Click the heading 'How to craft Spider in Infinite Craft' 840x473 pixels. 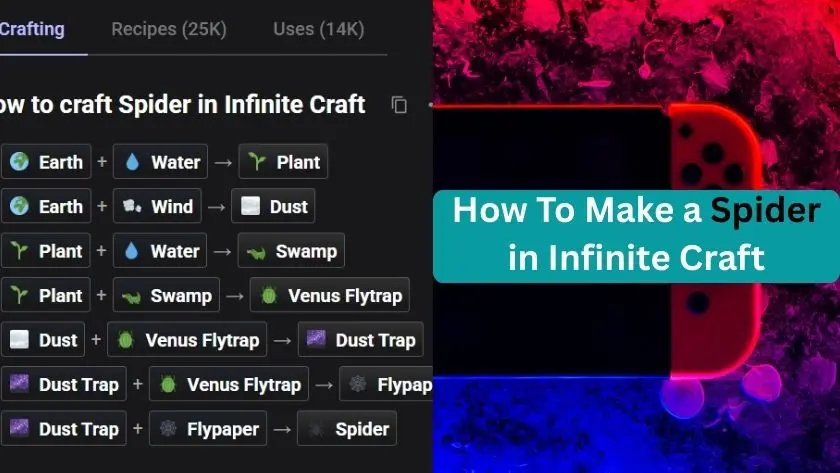coord(183,104)
